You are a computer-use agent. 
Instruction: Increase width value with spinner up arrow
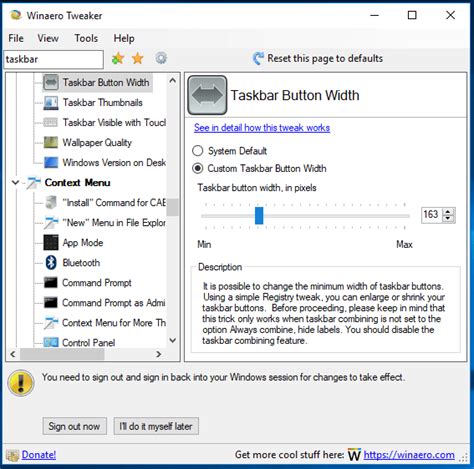[448, 212]
